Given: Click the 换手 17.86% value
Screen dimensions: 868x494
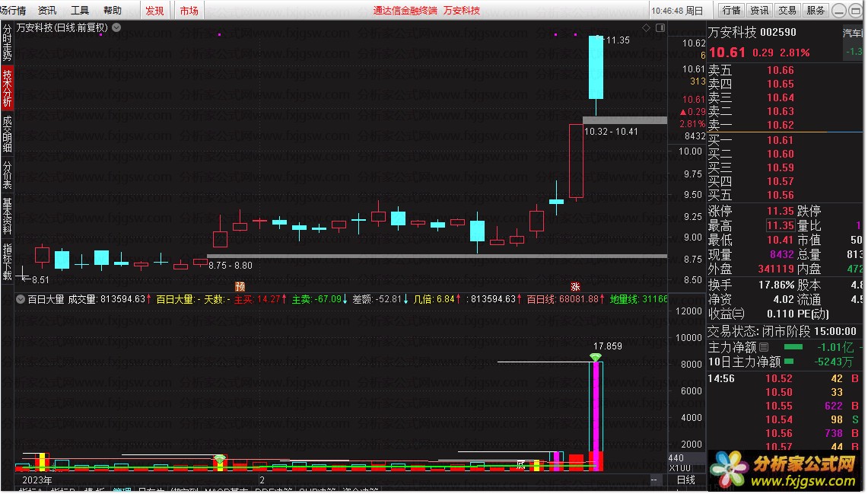Looking at the screenshot, I should (x=776, y=285).
